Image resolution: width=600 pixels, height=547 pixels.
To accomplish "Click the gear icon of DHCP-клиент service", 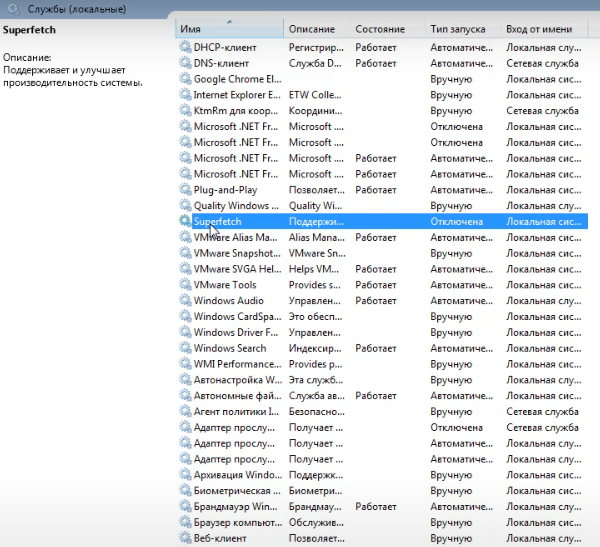I will coord(185,47).
